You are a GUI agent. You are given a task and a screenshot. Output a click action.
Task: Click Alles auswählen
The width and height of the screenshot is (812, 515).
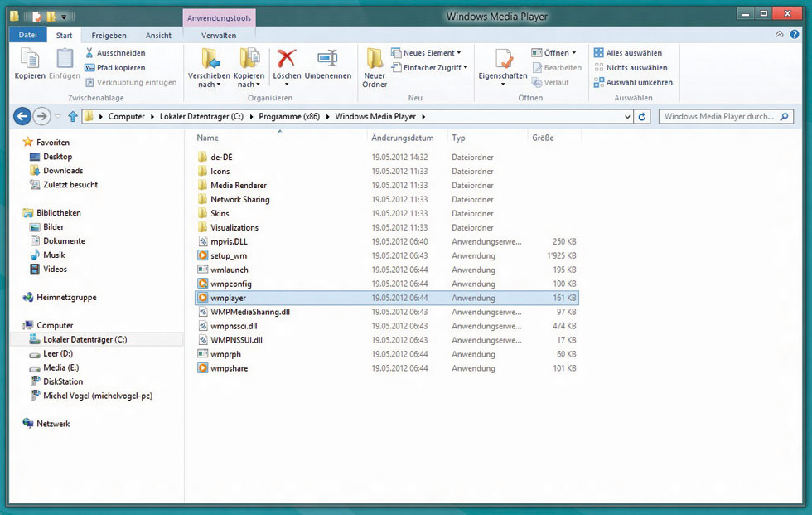[x=628, y=53]
